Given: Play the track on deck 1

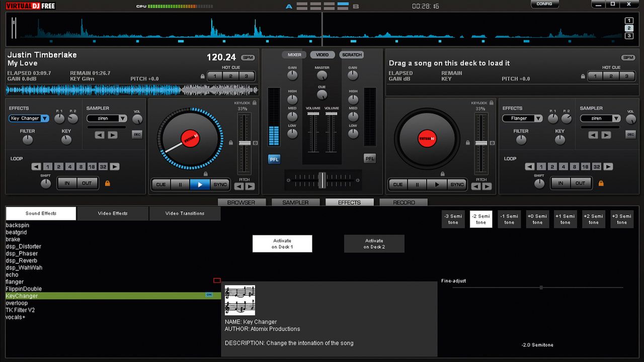Looking at the screenshot, I should [x=200, y=185].
